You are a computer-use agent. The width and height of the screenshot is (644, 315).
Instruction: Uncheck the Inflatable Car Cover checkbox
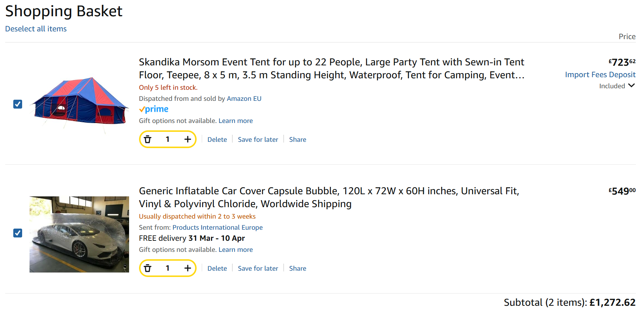click(18, 233)
